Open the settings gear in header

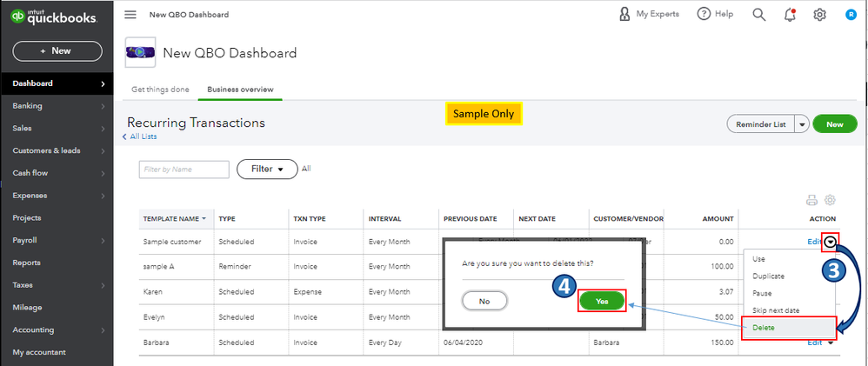coord(819,15)
